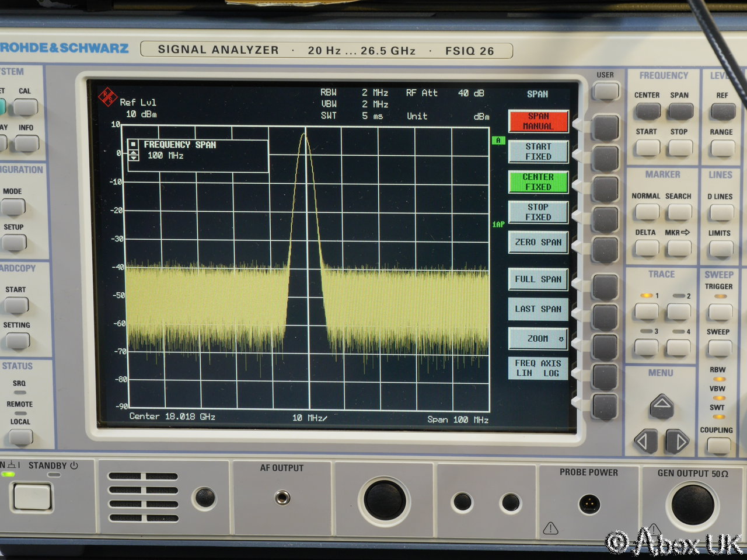Choose the LAST SPAN softkey

coord(537,309)
